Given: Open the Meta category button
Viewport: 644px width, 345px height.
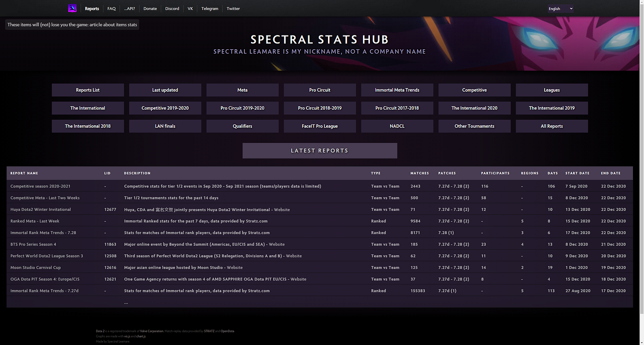Looking at the screenshot, I should pyautogui.click(x=242, y=90).
